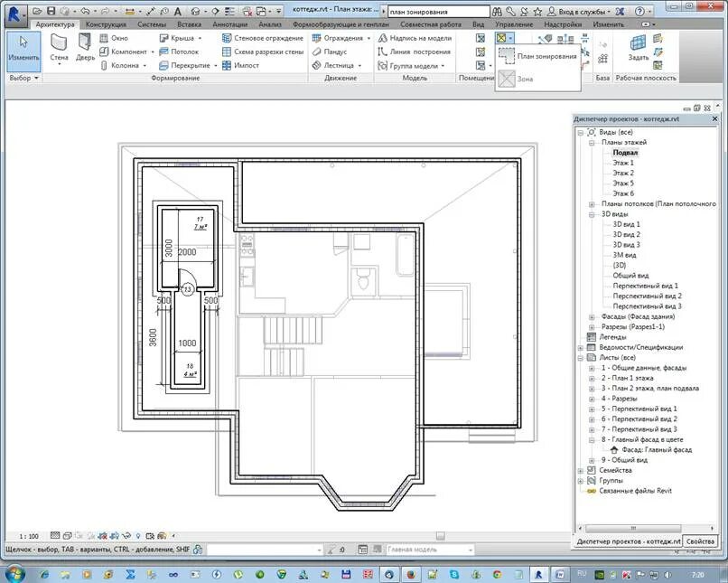Choose the Потолок ceiling tool

(179, 52)
